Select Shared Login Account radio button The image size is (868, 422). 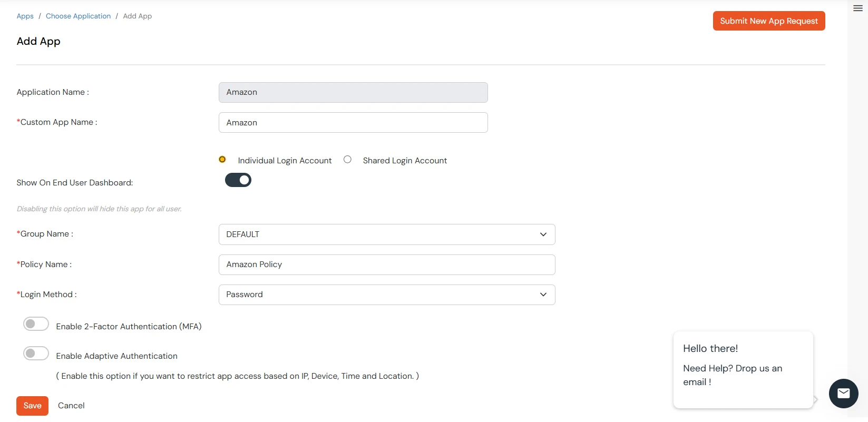coord(347,160)
